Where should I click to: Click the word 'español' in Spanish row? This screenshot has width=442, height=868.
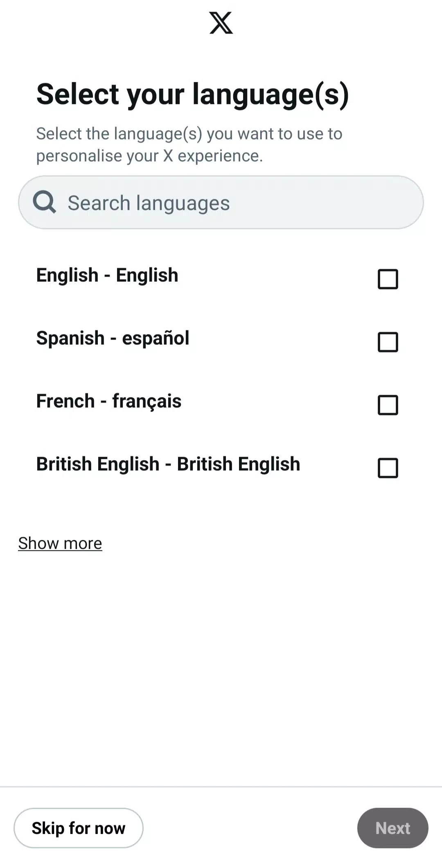click(156, 338)
